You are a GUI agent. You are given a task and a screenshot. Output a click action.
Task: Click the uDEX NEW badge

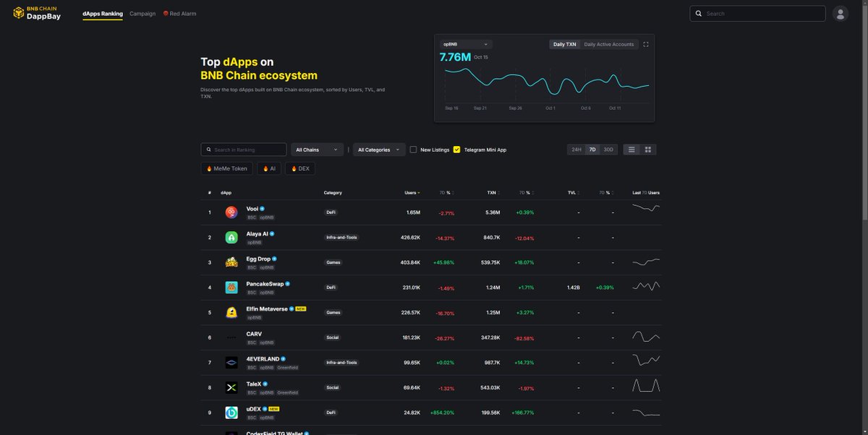(274, 408)
